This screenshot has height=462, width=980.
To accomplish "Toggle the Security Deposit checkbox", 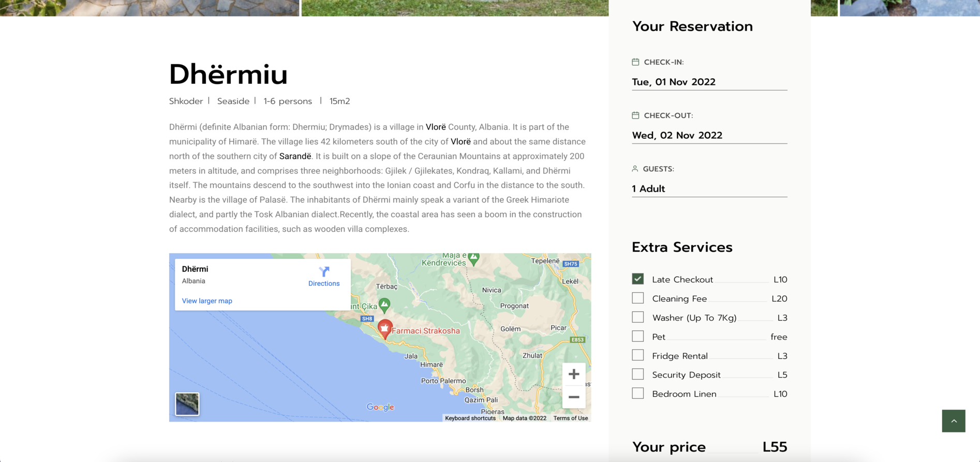I will (638, 374).
